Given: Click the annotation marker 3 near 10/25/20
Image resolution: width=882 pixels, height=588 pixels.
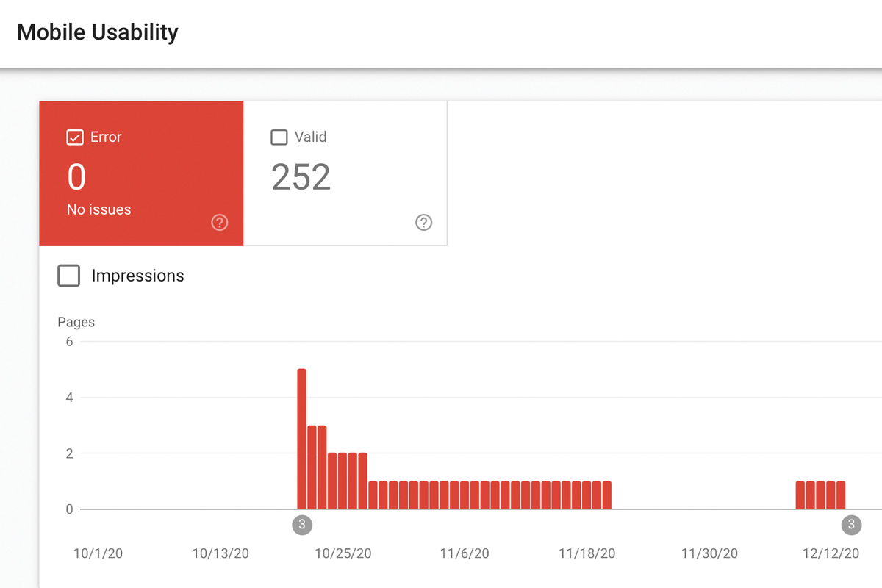Looking at the screenshot, I should (301, 525).
